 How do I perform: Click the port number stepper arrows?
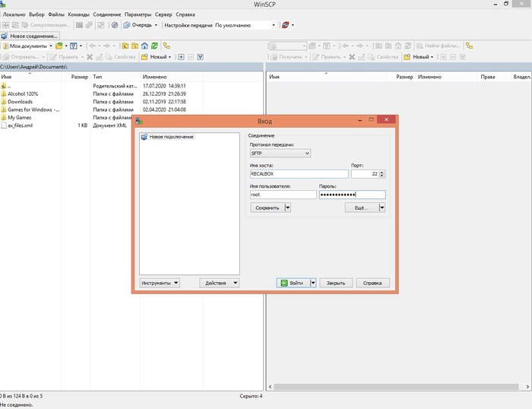point(382,173)
